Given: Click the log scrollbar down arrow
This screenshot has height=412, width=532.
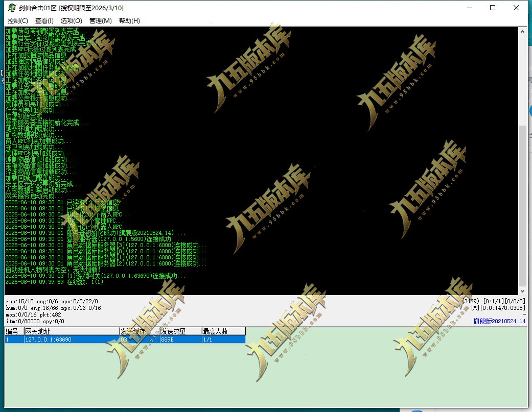Looking at the screenshot, I should click(522, 290).
